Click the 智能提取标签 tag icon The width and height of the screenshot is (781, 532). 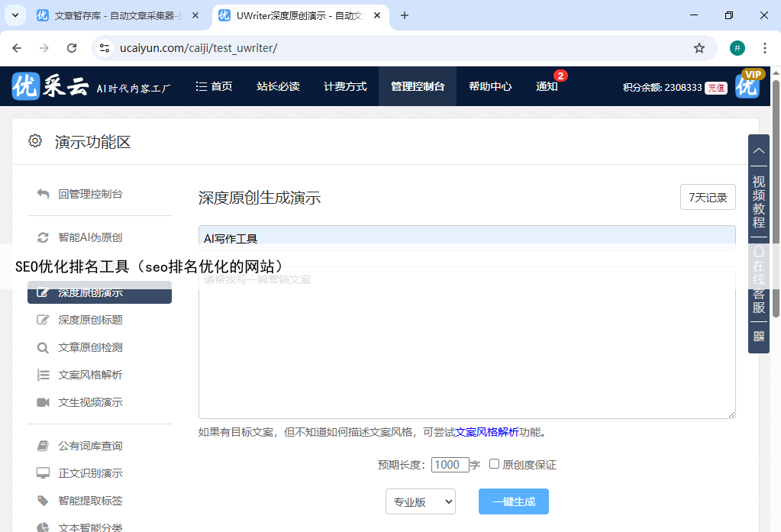44,501
